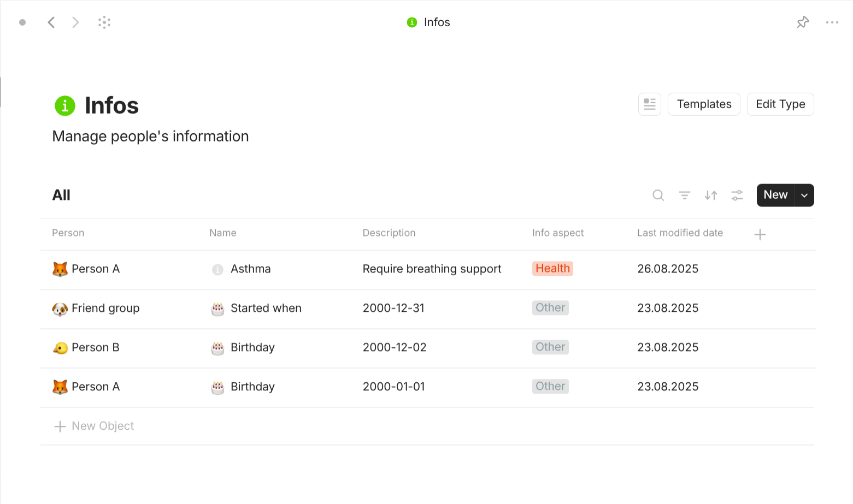Open the filter options icon
The height and width of the screenshot is (504, 853).
tap(684, 195)
